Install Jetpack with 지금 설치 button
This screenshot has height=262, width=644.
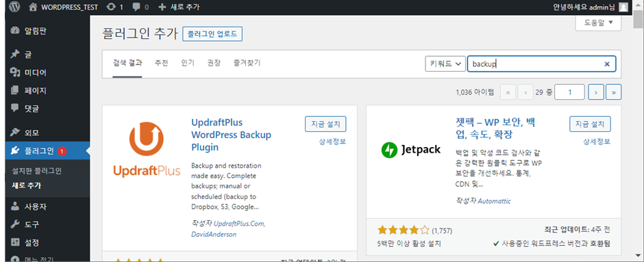[590, 124]
